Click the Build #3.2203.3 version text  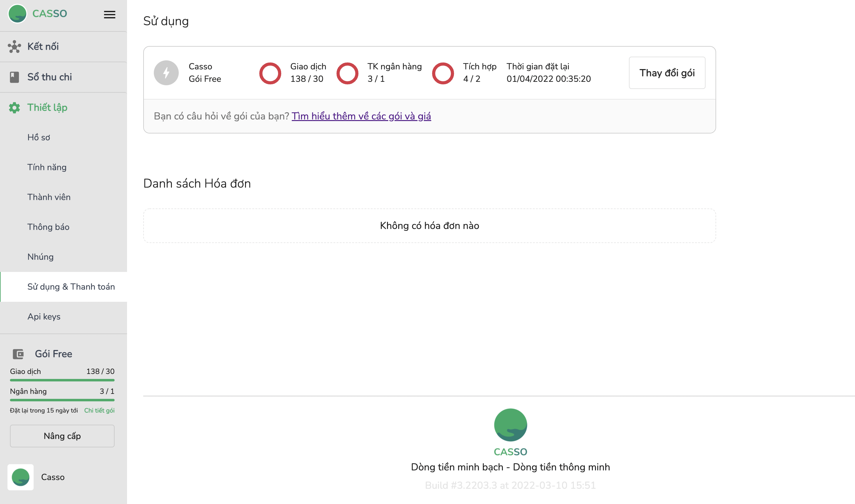510,485
